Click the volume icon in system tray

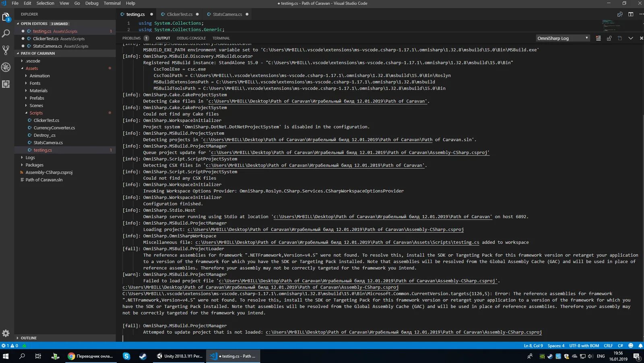tap(590, 356)
